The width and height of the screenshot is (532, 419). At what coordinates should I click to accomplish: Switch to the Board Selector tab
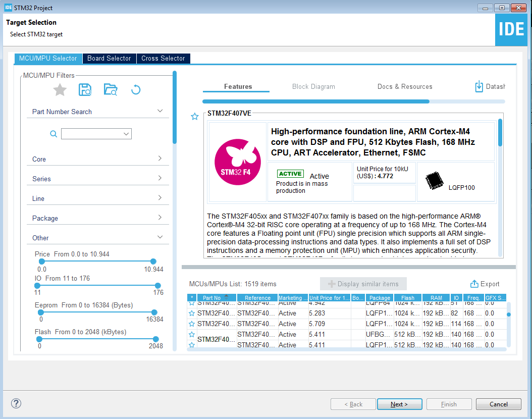point(109,59)
